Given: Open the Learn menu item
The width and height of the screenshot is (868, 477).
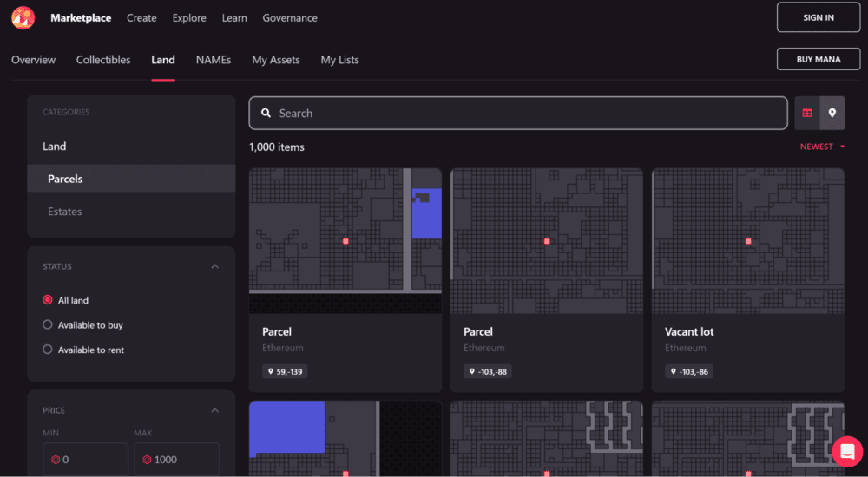Looking at the screenshot, I should [x=234, y=17].
